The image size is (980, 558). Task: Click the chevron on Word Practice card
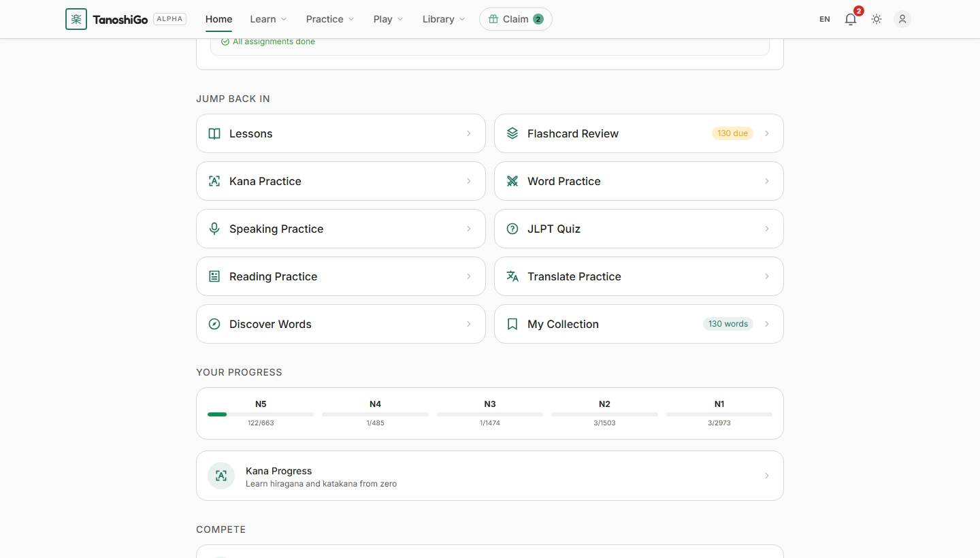tap(767, 181)
